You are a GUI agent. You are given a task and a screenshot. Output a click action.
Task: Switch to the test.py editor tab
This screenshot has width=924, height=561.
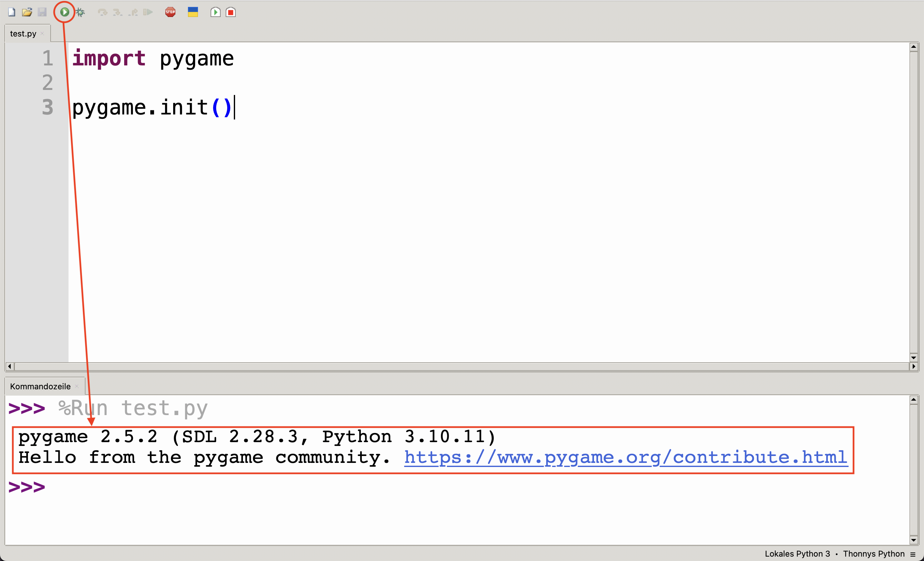[23, 34]
